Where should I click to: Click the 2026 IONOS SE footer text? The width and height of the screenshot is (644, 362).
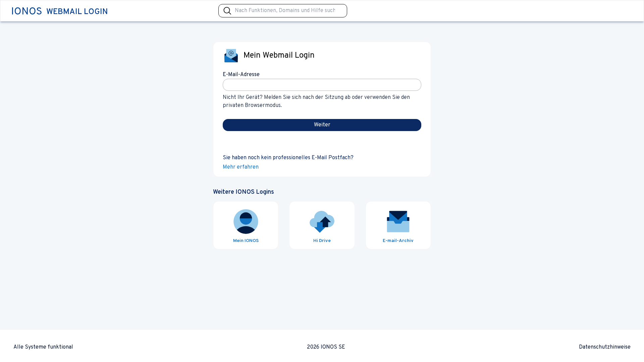pyautogui.click(x=326, y=347)
